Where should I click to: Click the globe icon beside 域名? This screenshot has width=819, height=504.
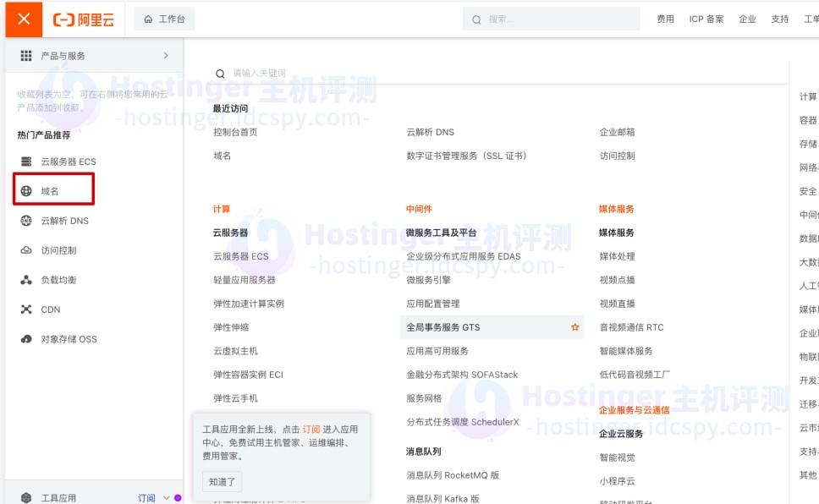pos(26,190)
